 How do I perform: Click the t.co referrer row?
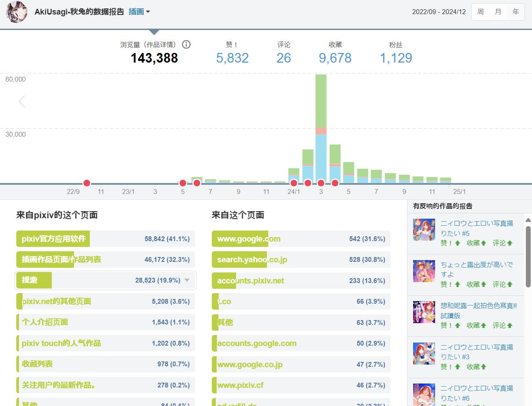click(x=301, y=302)
